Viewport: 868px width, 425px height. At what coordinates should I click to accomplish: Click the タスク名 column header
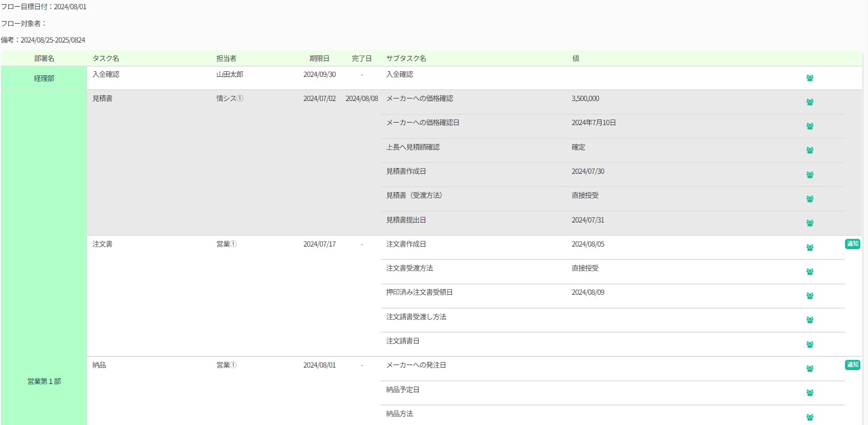[x=106, y=58]
